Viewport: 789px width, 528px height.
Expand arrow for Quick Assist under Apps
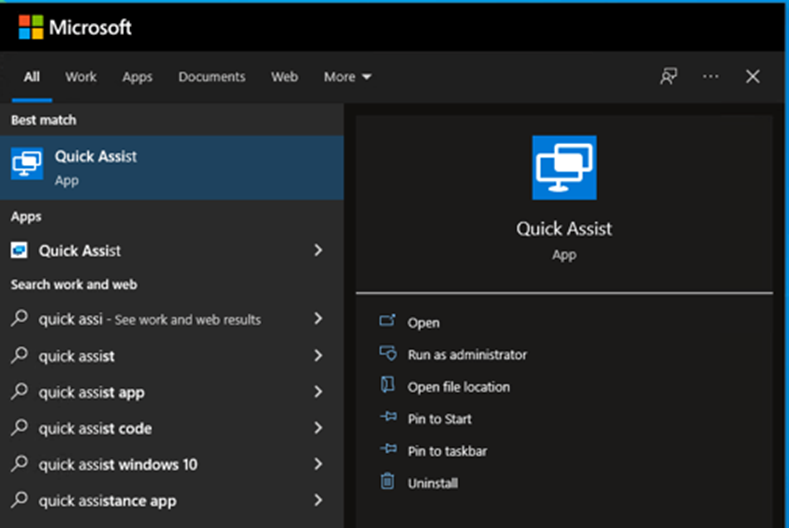point(318,251)
